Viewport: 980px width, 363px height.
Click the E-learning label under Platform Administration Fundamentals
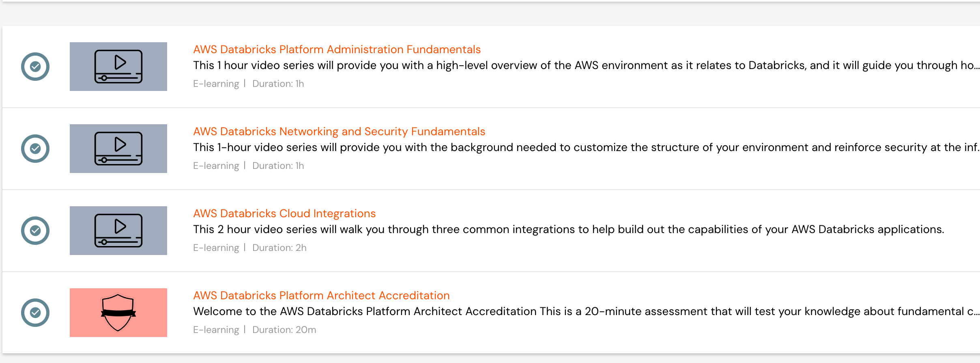click(x=216, y=84)
